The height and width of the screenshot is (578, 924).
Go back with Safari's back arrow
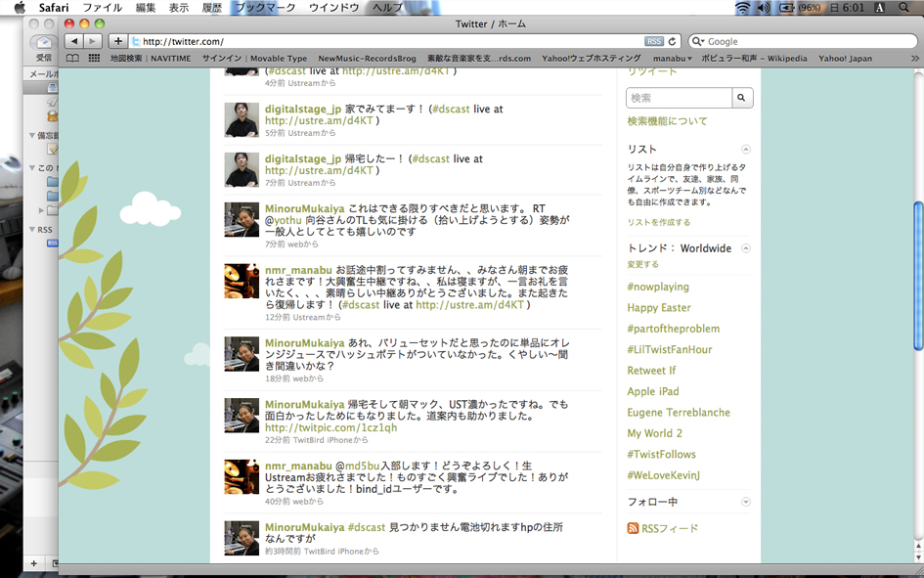point(74,41)
